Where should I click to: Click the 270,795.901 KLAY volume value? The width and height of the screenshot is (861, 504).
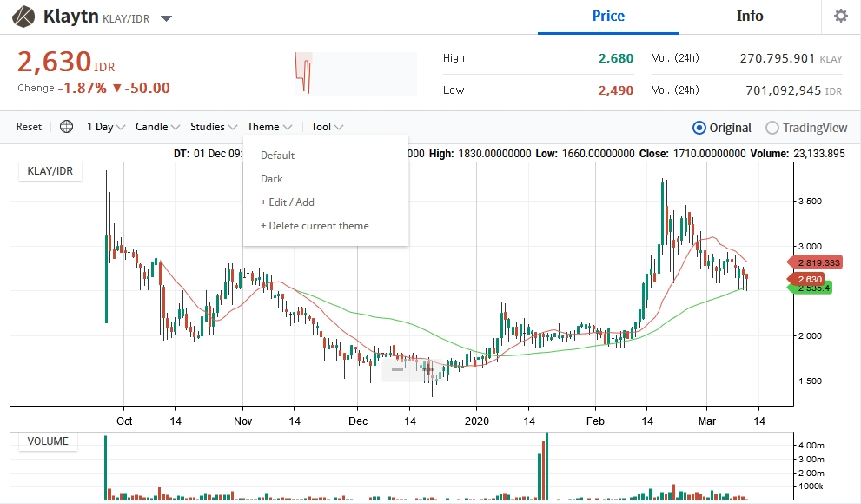point(777,58)
